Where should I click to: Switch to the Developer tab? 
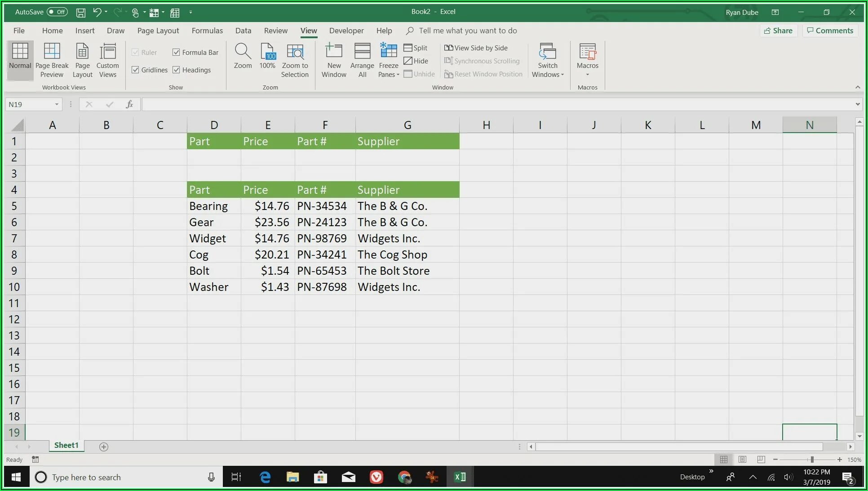coord(346,31)
